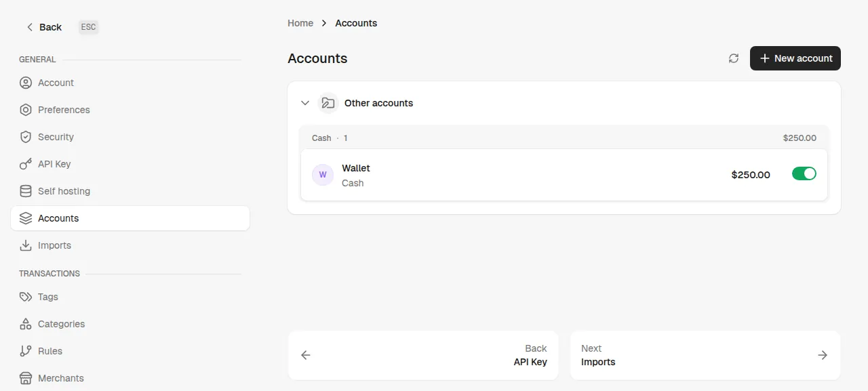Click the Self hosting database icon
Image resolution: width=868 pixels, height=391 pixels.
[x=26, y=191]
